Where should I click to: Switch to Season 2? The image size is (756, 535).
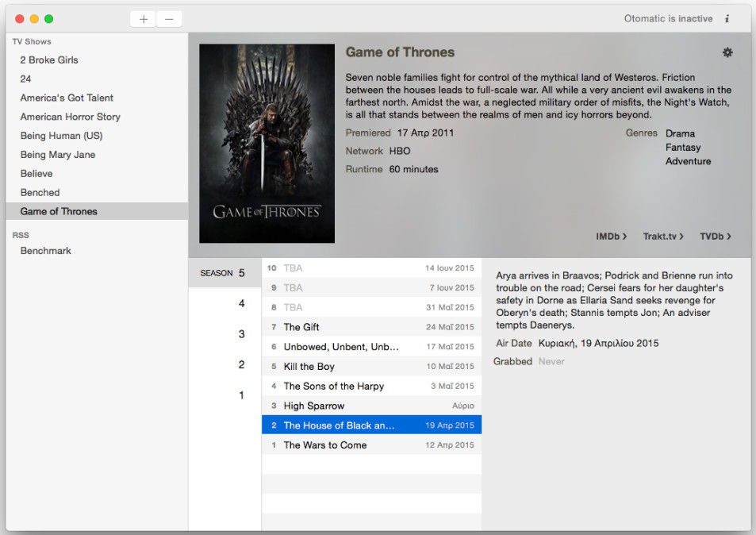224,364
